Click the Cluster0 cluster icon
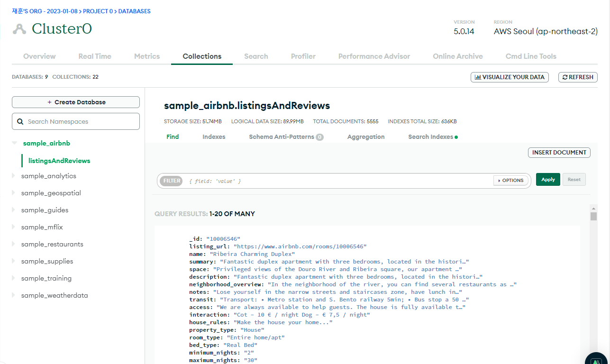Image resolution: width=610 pixels, height=364 pixels. point(19,29)
